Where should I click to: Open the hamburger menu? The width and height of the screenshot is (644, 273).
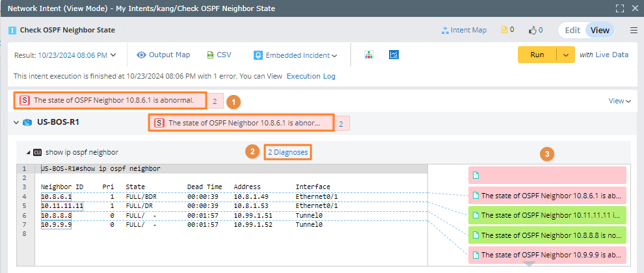click(634, 30)
